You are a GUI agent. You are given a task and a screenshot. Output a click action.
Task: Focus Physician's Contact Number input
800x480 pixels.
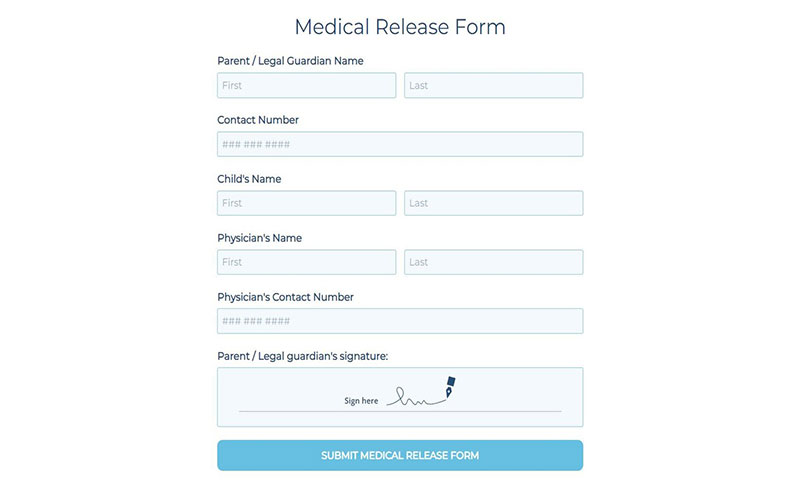click(x=400, y=321)
